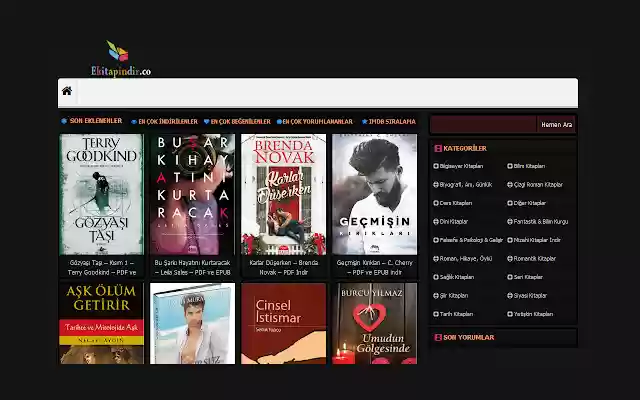Click the bullet icon beside Bilgisayar Kitapları
This screenshot has height=400, width=640.
point(436,166)
